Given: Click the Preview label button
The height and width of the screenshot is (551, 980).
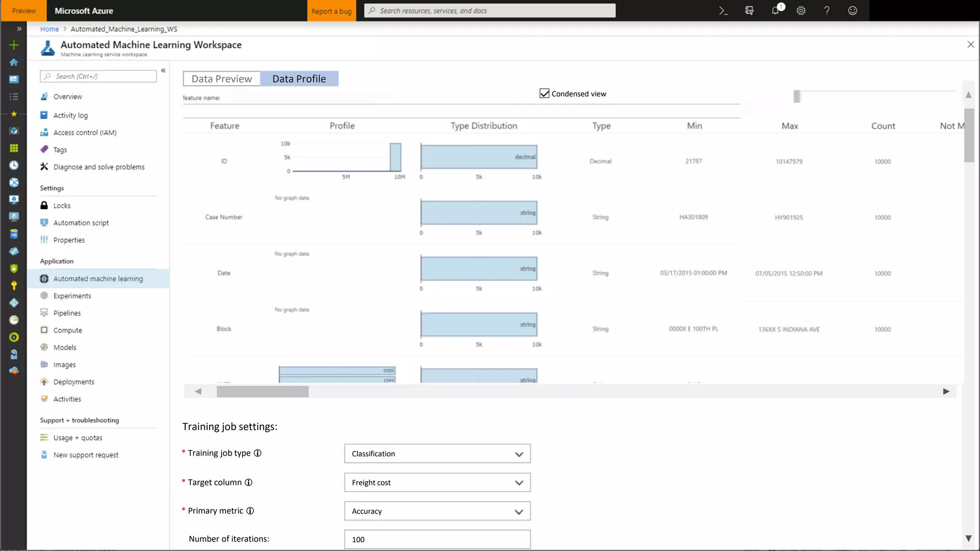Looking at the screenshot, I should point(23,11).
